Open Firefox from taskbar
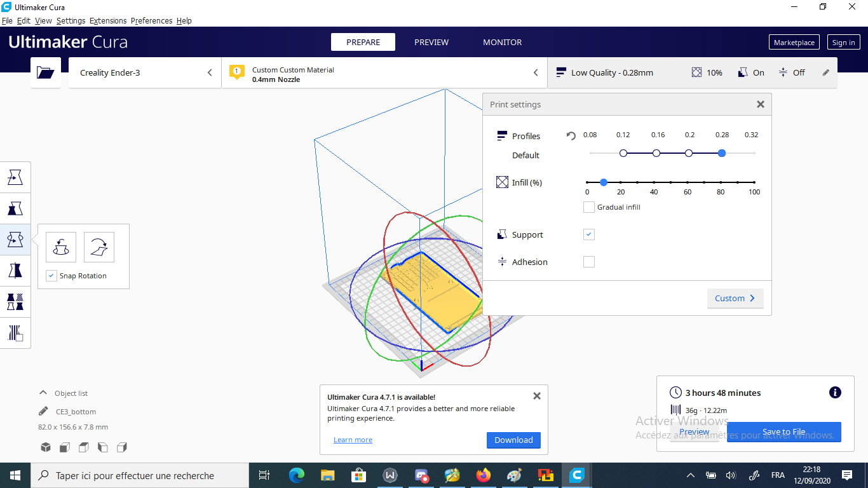 (484, 475)
